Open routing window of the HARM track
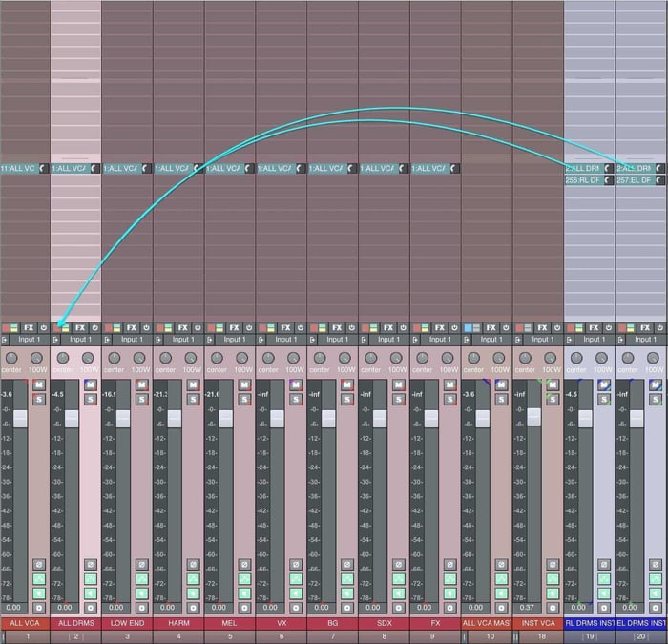This screenshot has width=668, height=644. pyautogui.click(x=164, y=328)
